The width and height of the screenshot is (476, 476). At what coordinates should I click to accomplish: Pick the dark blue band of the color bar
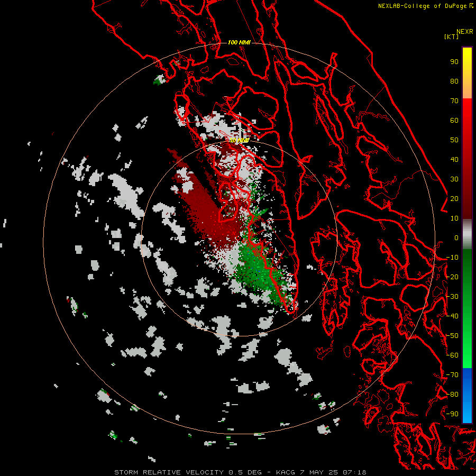pos(467,377)
